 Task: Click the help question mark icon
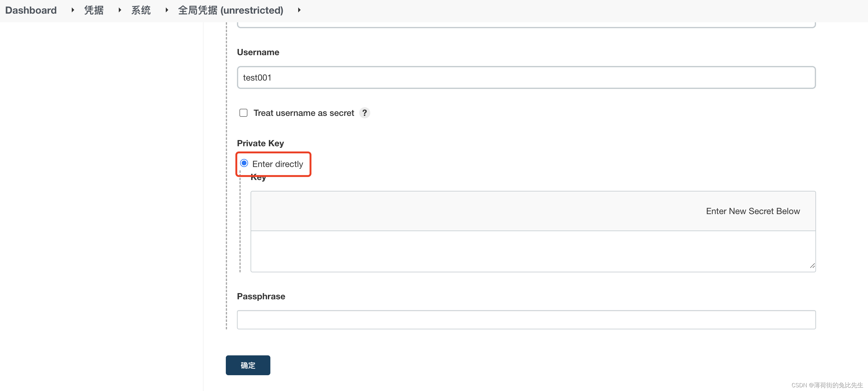point(365,113)
